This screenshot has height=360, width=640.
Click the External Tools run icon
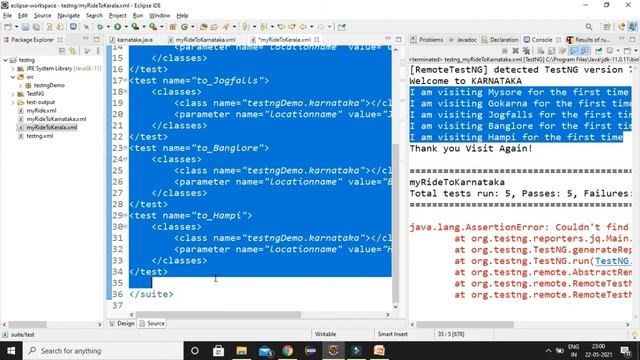point(153,27)
